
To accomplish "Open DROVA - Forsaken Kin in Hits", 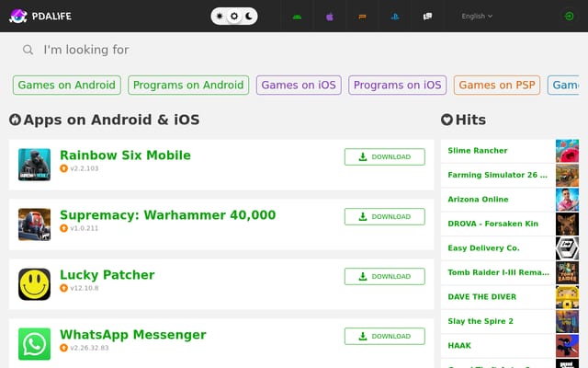I will pyautogui.click(x=492, y=224).
